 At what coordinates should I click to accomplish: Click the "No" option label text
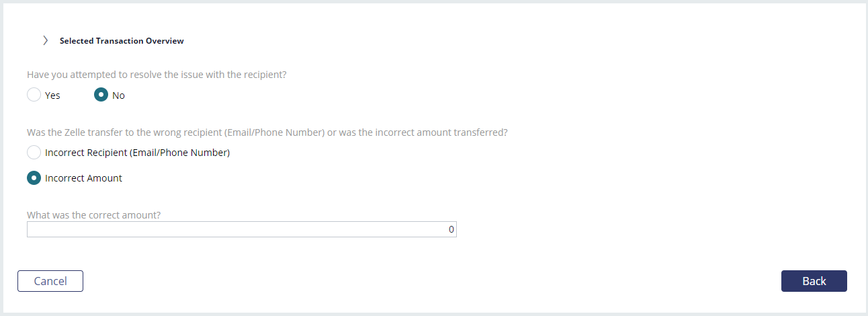(x=118, y=95)
